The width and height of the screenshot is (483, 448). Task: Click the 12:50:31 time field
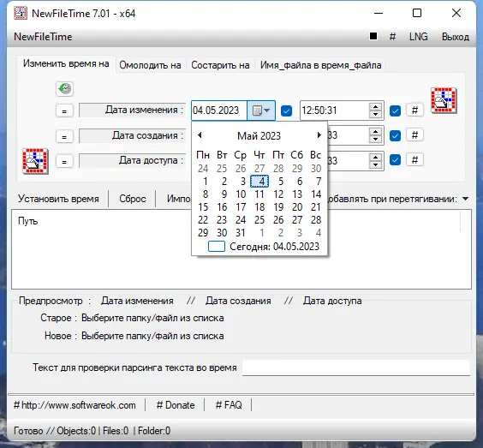(x=334, y=111)
